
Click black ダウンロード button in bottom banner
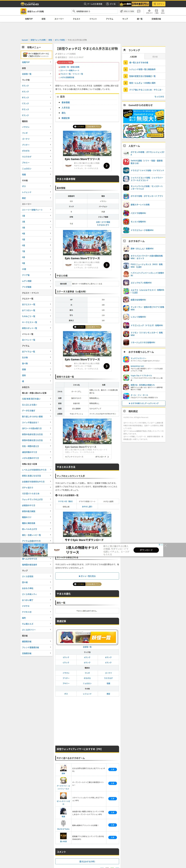coord(146,550)
